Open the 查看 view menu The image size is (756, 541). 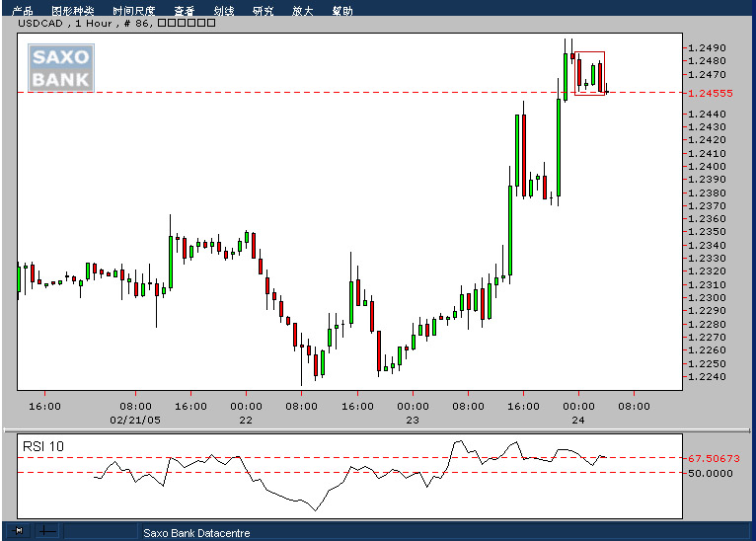coord(184,11)
